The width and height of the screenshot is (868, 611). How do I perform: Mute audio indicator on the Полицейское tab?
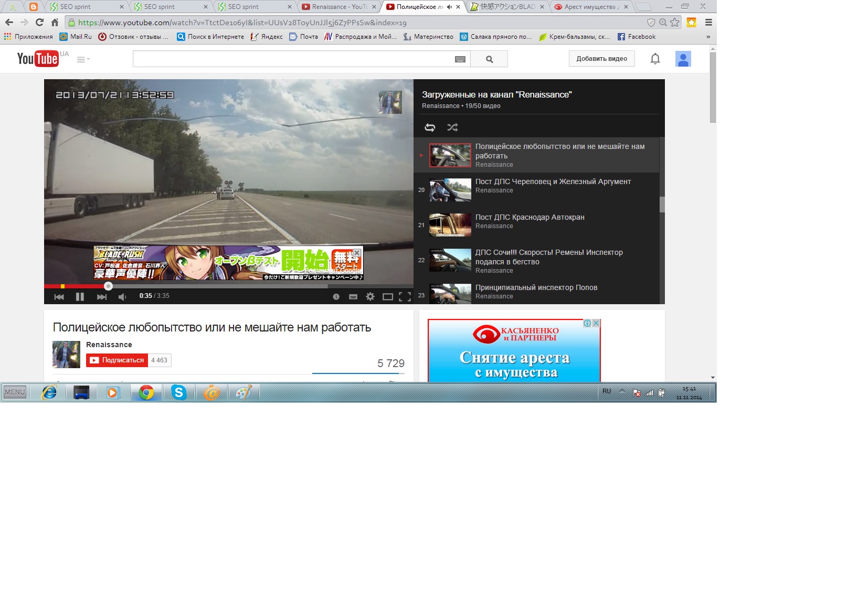[x=449, y=7]
